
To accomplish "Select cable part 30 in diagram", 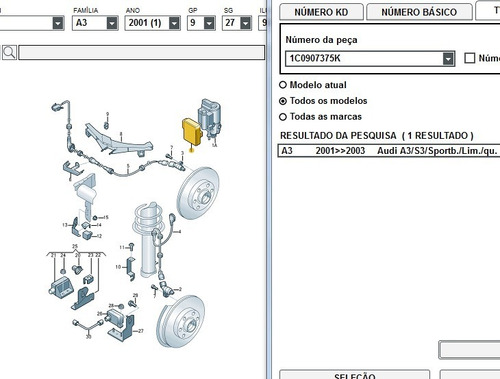I will pyautogui.click(x=88, y=325).
